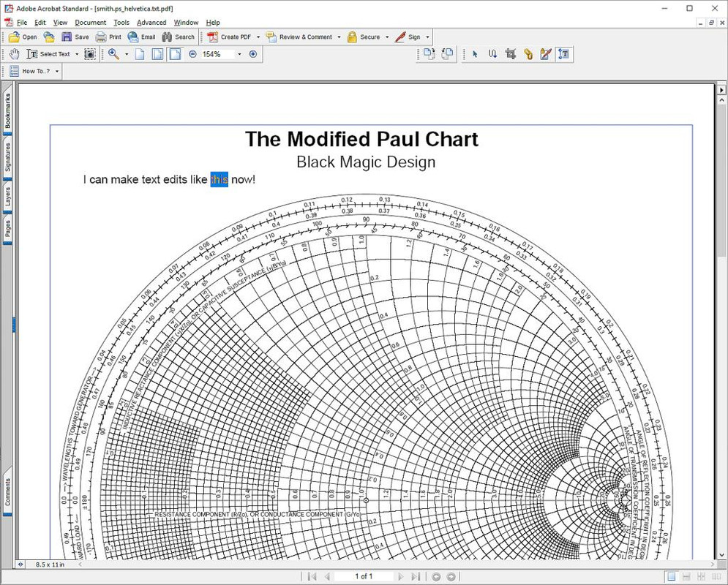Open the Layers side tab

click(x=7, y=197)
